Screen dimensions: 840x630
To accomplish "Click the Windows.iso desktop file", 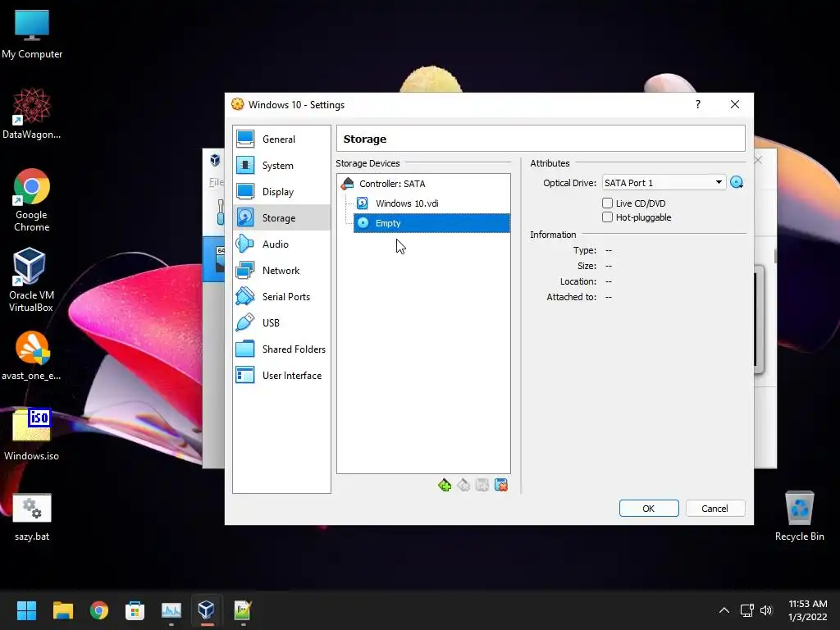I will (32, 435).
